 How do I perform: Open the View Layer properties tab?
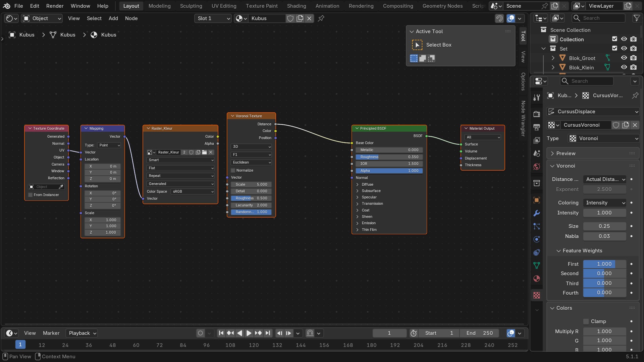[537, 140]
